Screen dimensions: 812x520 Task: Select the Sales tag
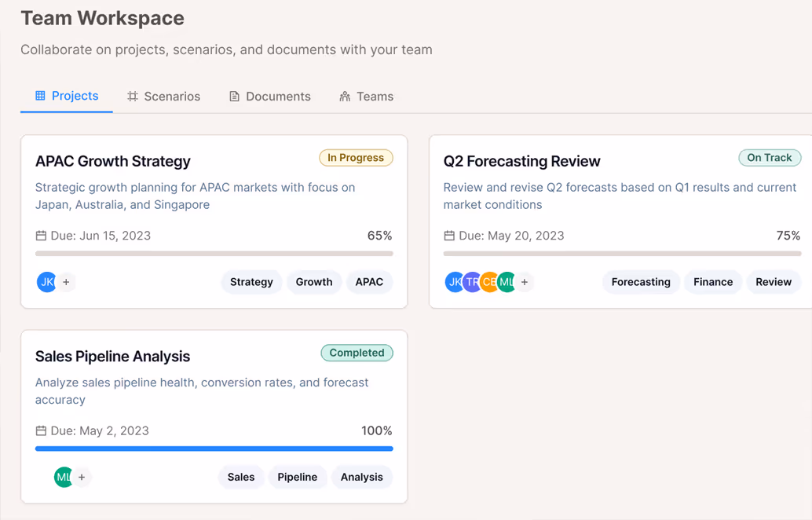click(x=241, y=477)
